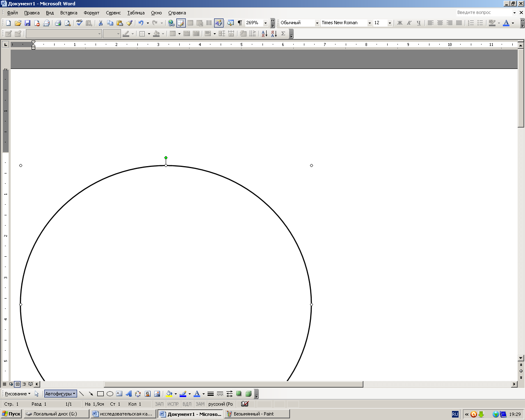Open the Правка menu
The height and width of the screenshot is (420, 525).
32,13
